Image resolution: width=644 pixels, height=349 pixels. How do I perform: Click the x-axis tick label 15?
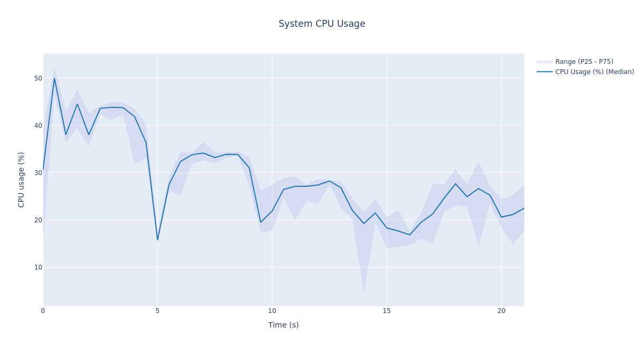(x=386, y=311)
